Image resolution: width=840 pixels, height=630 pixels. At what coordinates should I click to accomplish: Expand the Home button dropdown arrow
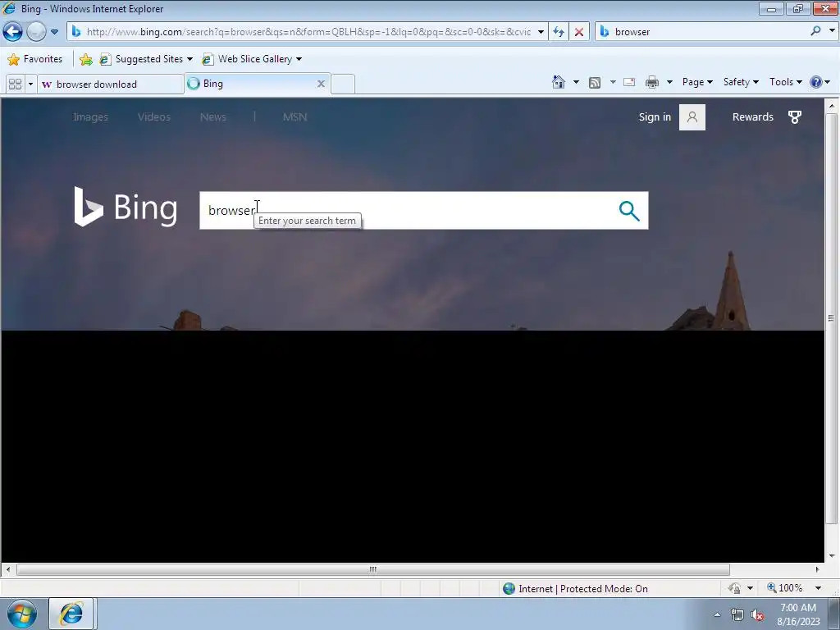[576, 82]
